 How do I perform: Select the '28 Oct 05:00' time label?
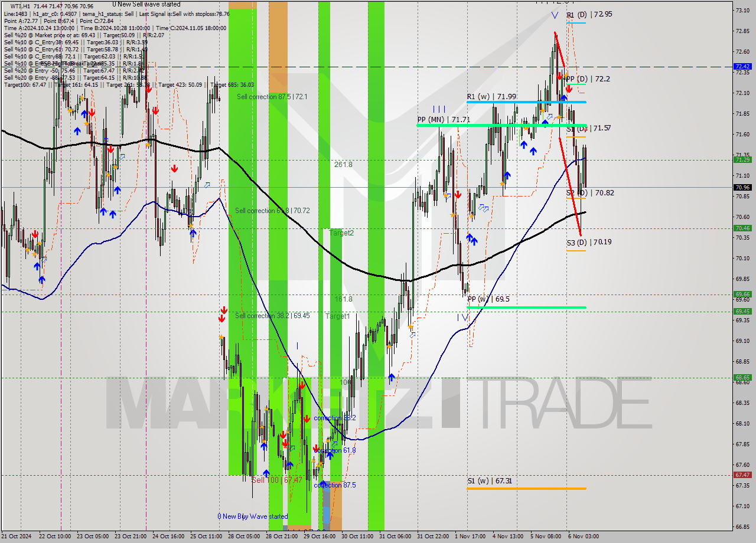pos(244,537)
